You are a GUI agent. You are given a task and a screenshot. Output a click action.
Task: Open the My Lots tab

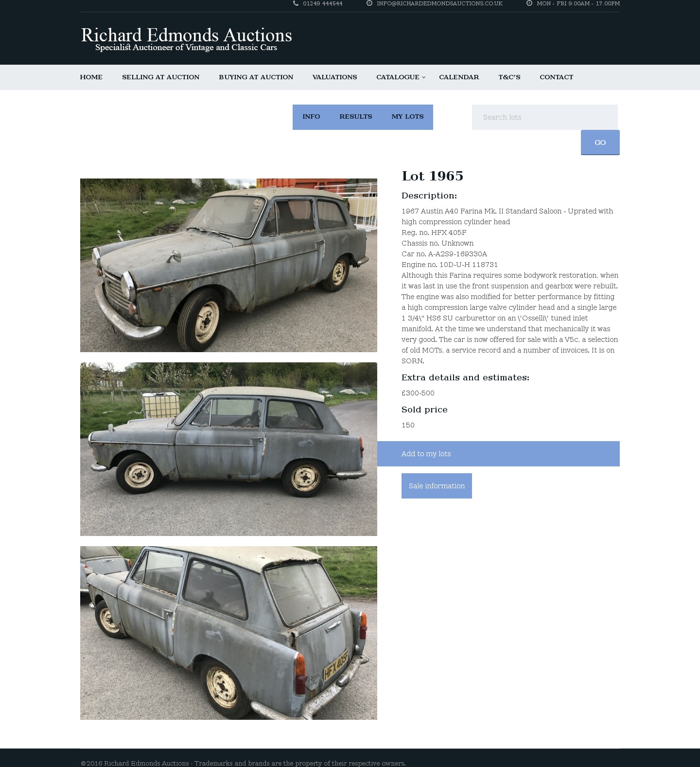(x=407, y=117)
